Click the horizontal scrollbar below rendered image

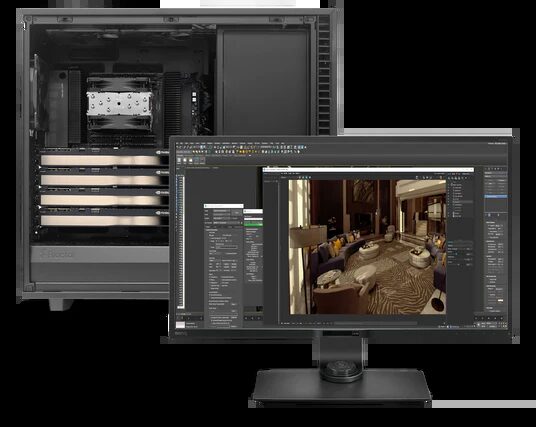click(x=375, y=323)
